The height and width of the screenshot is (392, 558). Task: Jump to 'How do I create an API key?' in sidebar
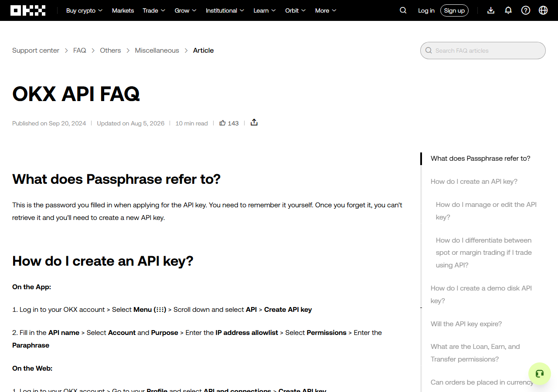point(474,182)
